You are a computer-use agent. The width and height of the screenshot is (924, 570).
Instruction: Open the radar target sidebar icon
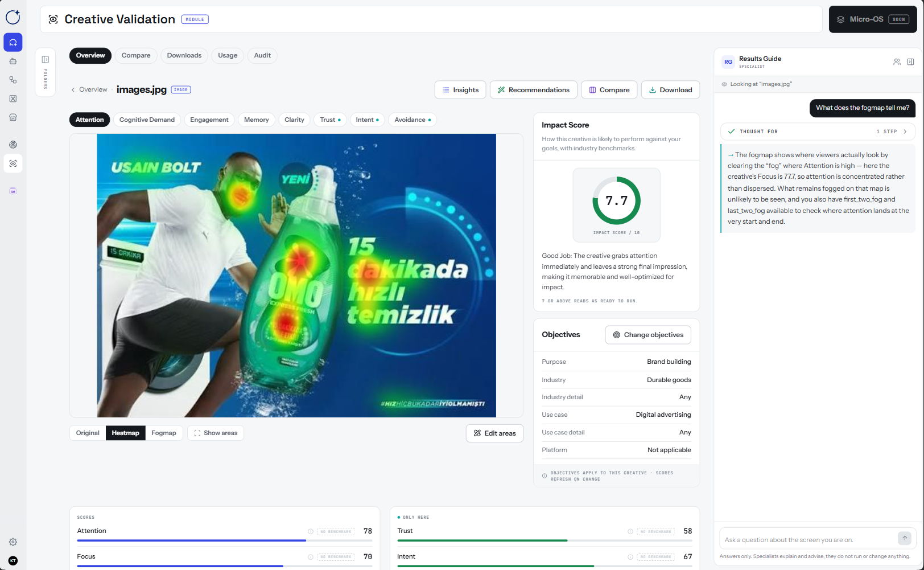13,145
